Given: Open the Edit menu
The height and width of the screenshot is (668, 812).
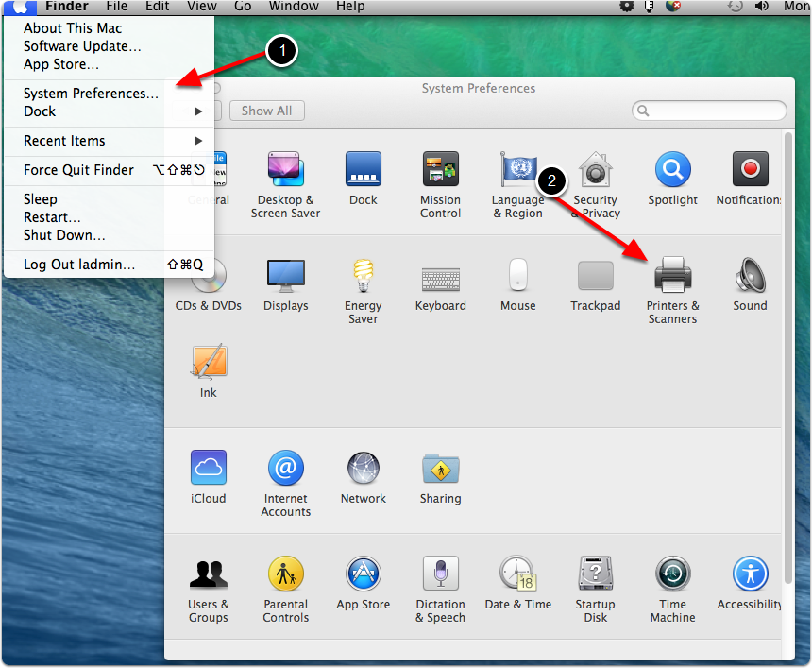Looking at the screenshot, I should [x=157, y=7].
